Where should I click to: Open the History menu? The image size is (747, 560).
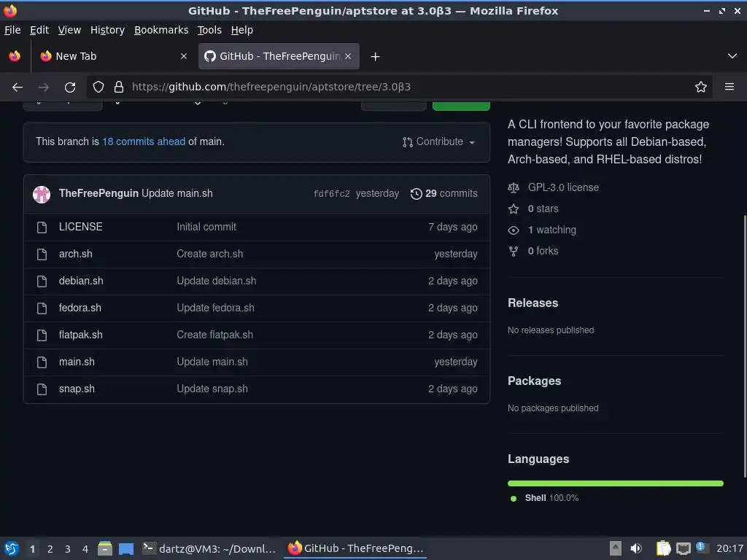tap(107, 30)
